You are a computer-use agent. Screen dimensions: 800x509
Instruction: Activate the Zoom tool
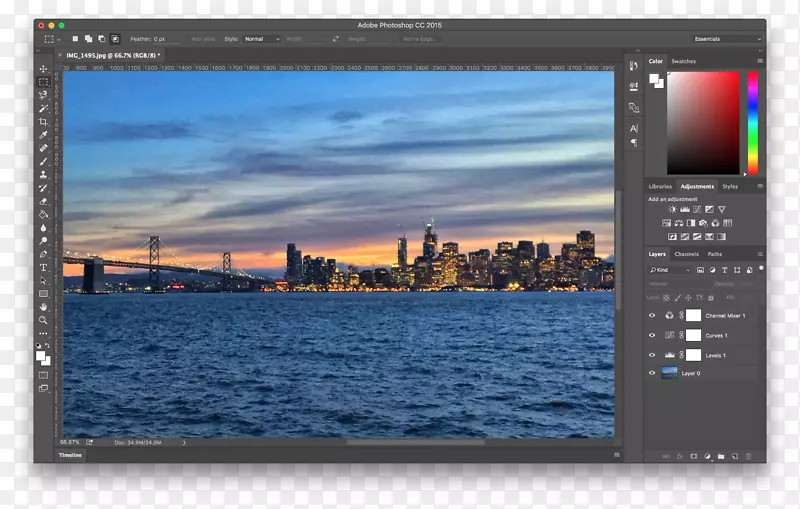43,320
